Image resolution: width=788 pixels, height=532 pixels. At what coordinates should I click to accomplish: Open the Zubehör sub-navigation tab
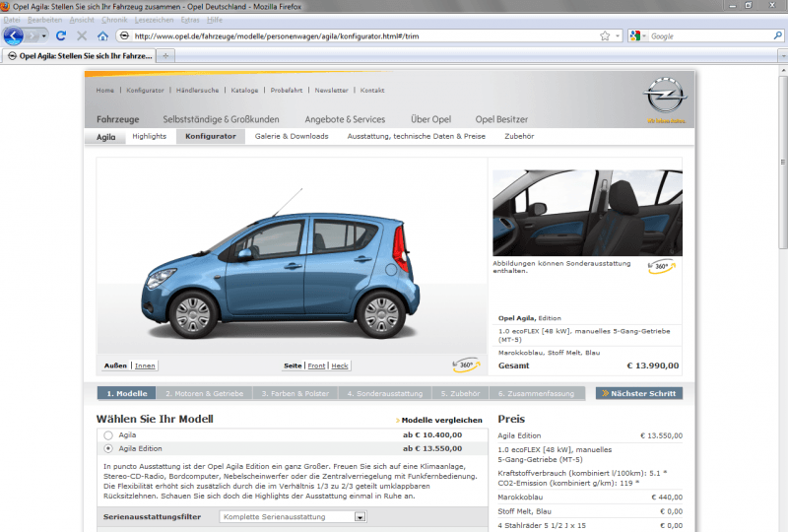(x=519, y=136)
